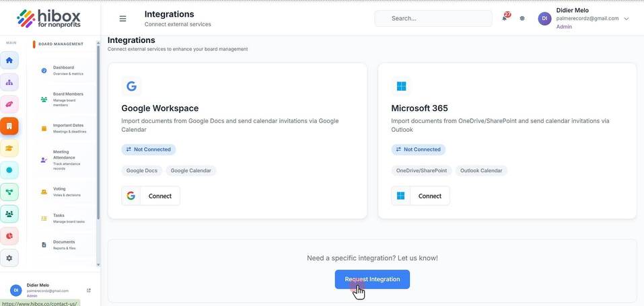Click the hibox for nonprofits logo

tap(49, 18)
